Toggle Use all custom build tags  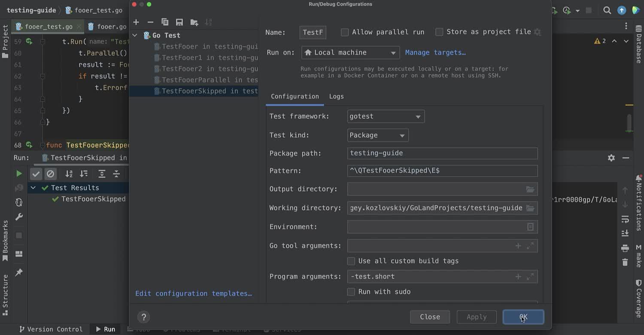pyautogui.click(x=351, y=261)
